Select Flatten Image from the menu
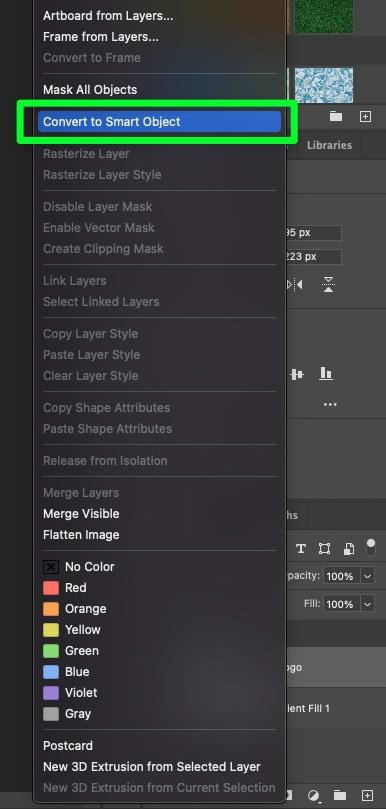Viewport: 386px width, 809px height. pos(81,535)
